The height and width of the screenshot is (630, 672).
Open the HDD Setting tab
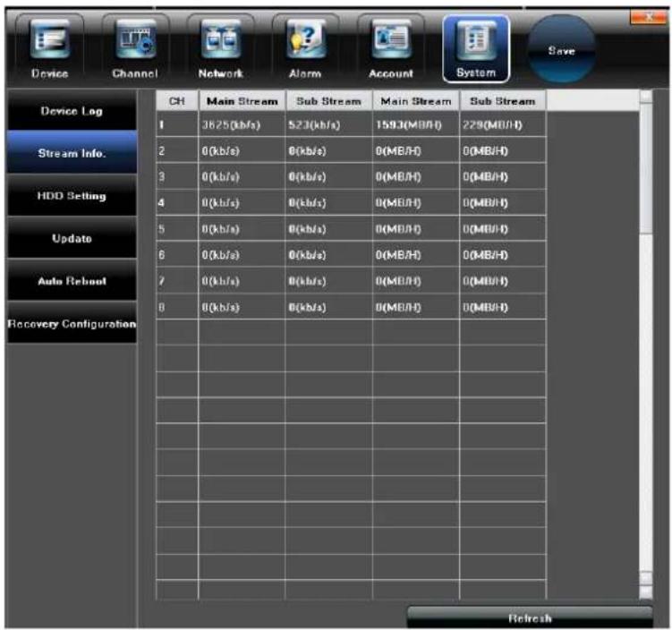[72, 196]
